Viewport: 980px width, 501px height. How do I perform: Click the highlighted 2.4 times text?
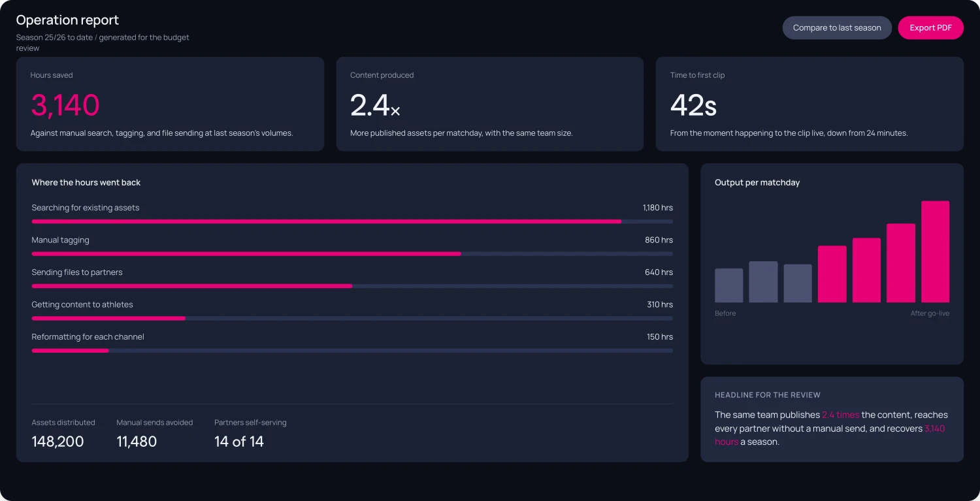(841, 415)
